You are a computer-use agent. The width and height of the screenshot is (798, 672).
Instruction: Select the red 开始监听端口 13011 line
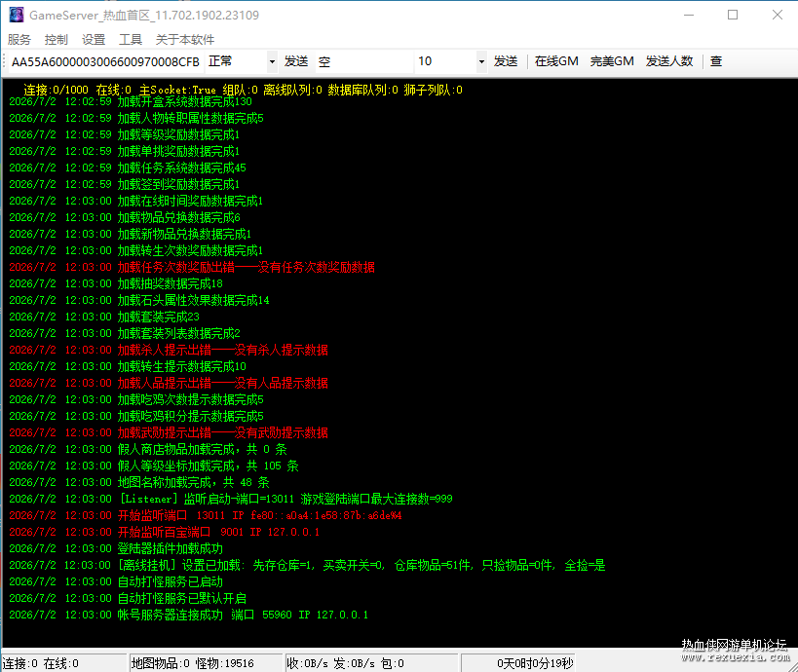click(x=206, y=515)
